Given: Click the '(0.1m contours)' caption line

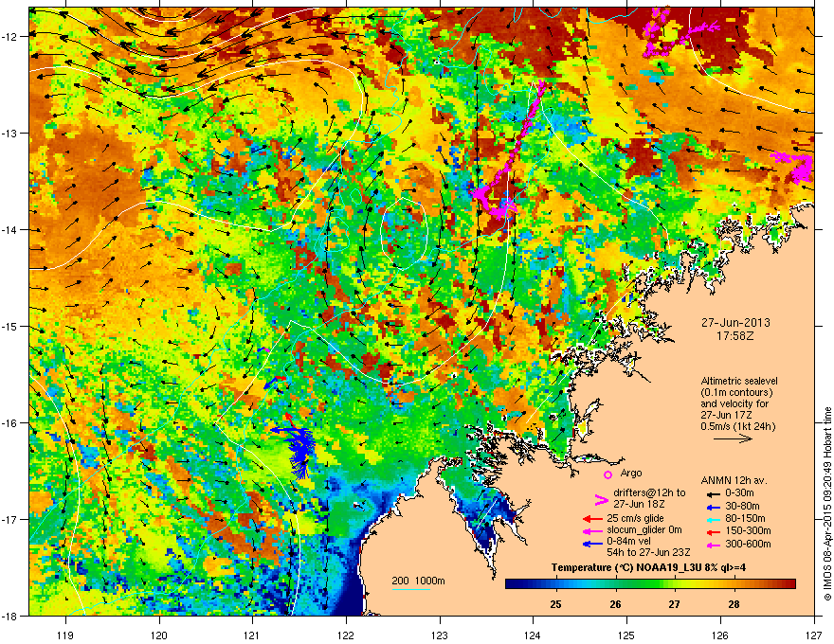Looking at the screenshot, I should click(736, 393).
